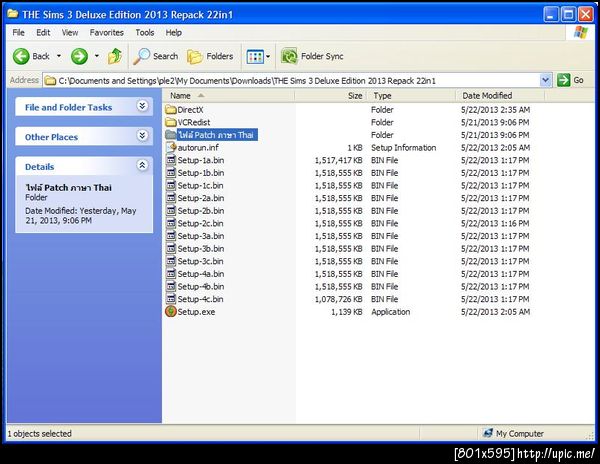Screen dimensions: 600x464
Task: Select the Setup-2b.bin file icon
Action: [x=171, y=210]
